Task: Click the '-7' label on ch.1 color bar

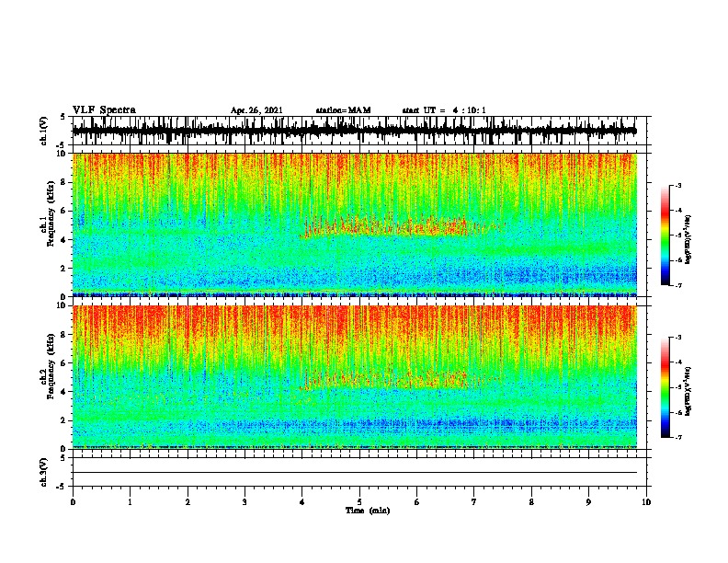Action: coord(677,285)
